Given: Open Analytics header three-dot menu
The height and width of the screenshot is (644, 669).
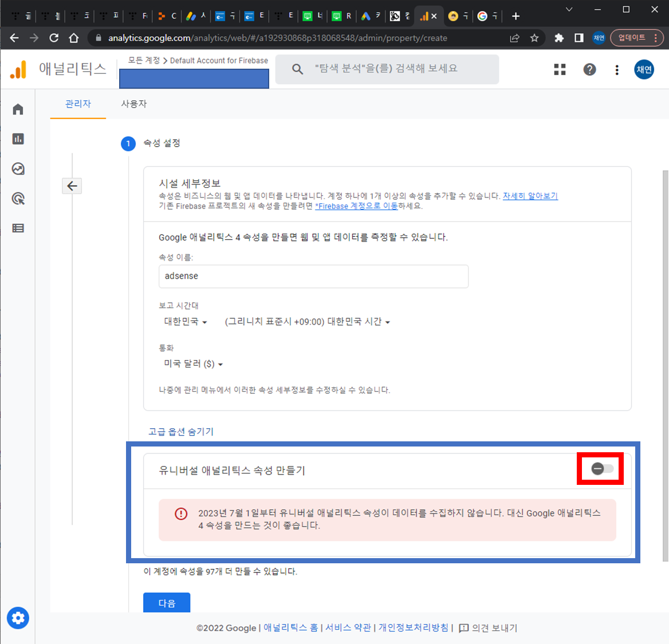Looking at the screenshot, I should 616,69.
